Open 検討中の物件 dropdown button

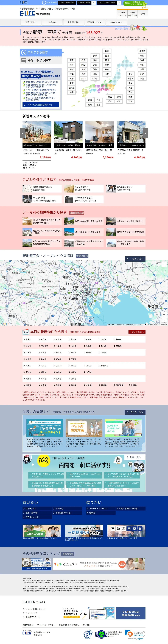pos(84,2)
